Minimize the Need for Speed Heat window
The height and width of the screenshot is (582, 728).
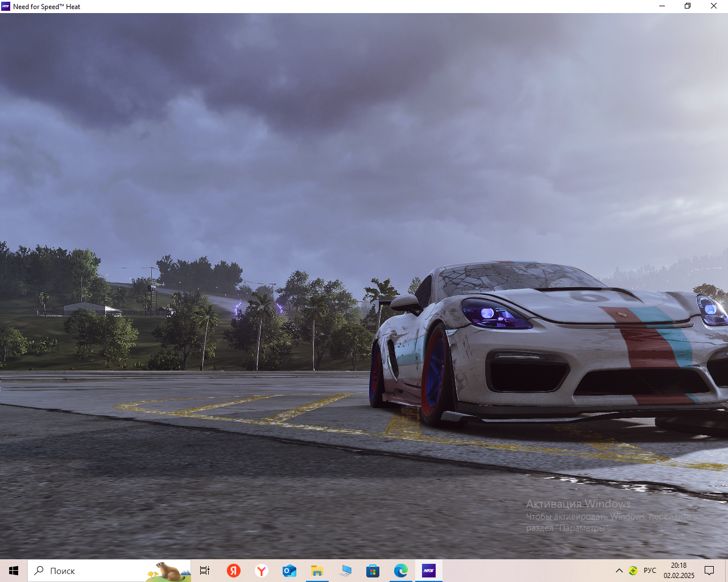pyautogui.click(x=662, y=6)
